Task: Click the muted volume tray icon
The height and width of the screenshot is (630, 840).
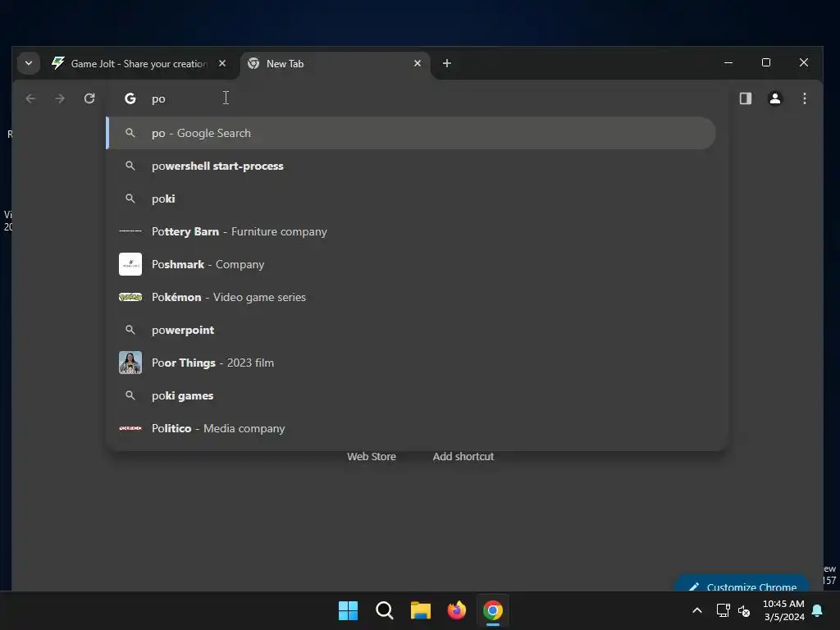Action: point(744,610)
